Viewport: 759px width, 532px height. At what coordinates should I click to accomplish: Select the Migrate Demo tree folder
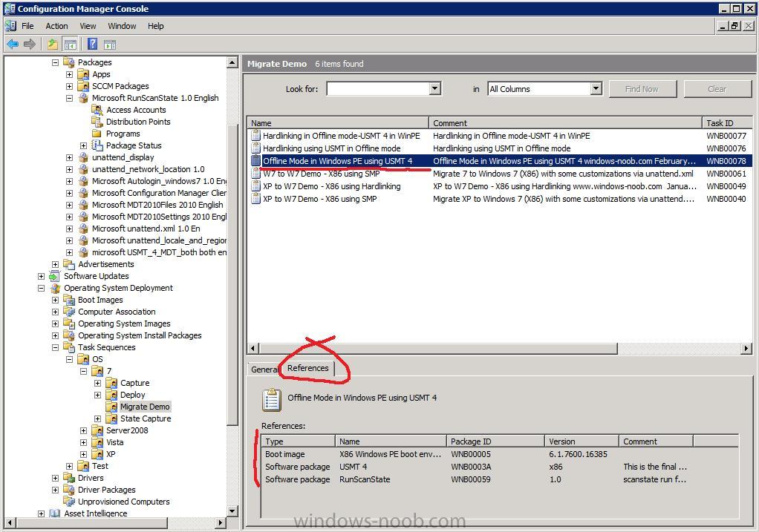coord(145,407)
